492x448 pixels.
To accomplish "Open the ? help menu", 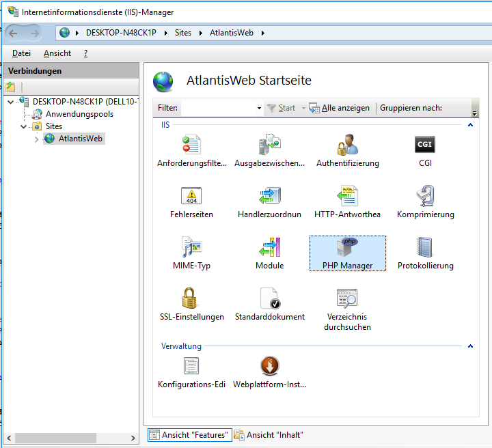I will [x=85, y=53].
